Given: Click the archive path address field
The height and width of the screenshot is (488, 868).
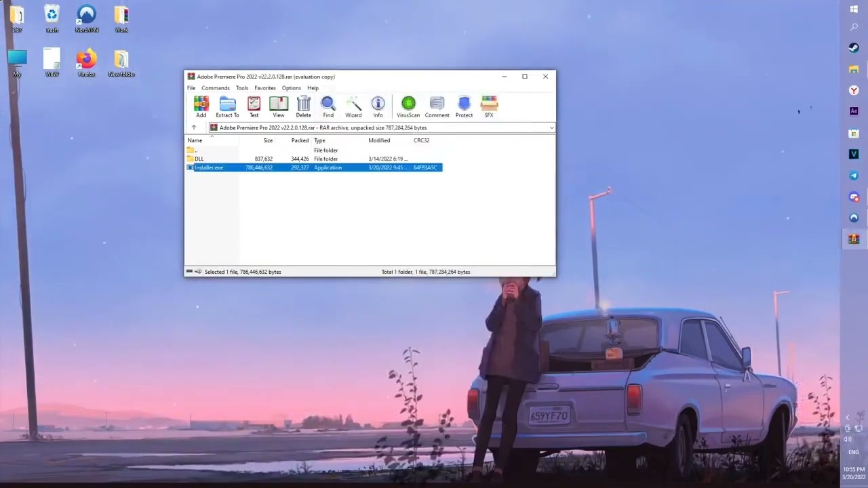Looking at the screenshot, I should pos(381,127).
